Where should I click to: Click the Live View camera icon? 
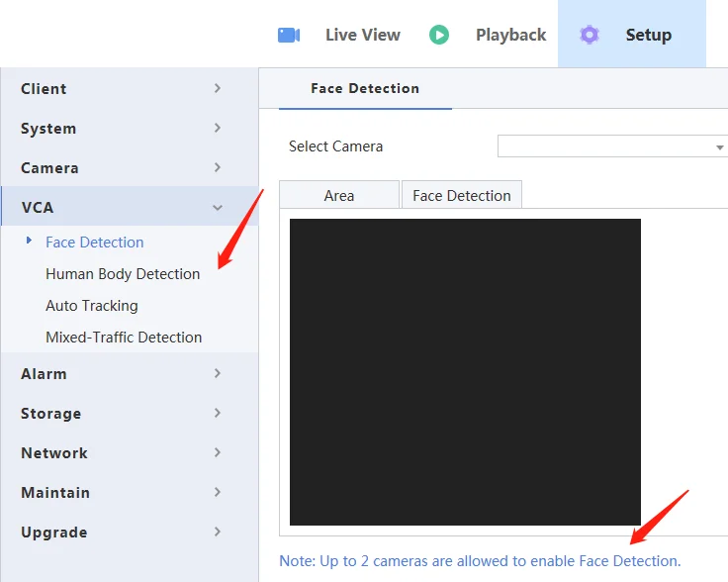[289, 35]
